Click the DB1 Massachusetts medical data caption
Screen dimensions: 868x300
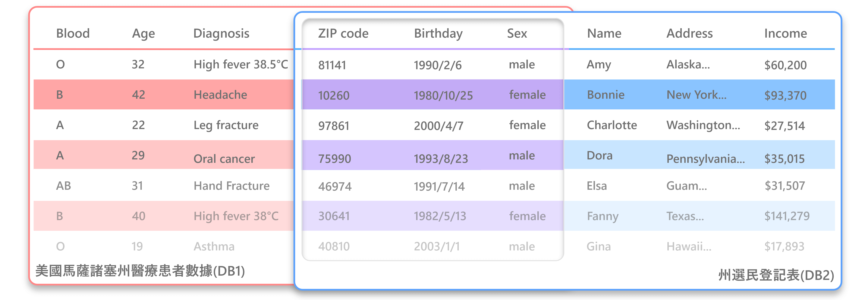click(140, 271)
